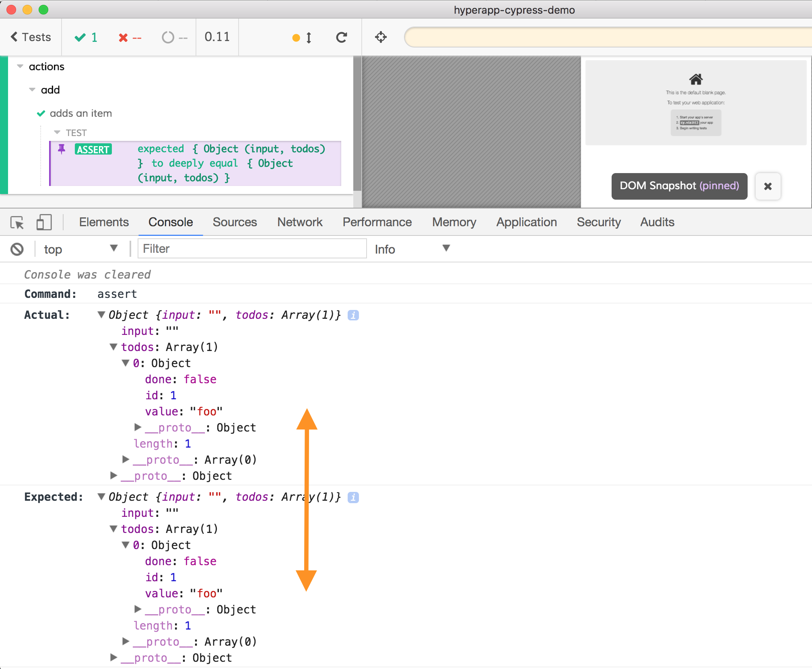The height and width of the screenshot is (669, 812).
Task: Click the adds an item test
Action: click(x=80, y=114)
